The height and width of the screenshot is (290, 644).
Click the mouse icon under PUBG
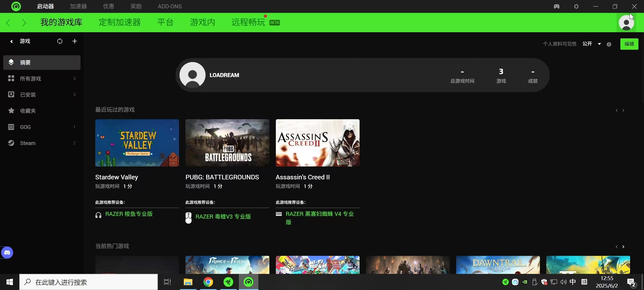[x=188, y=218]
